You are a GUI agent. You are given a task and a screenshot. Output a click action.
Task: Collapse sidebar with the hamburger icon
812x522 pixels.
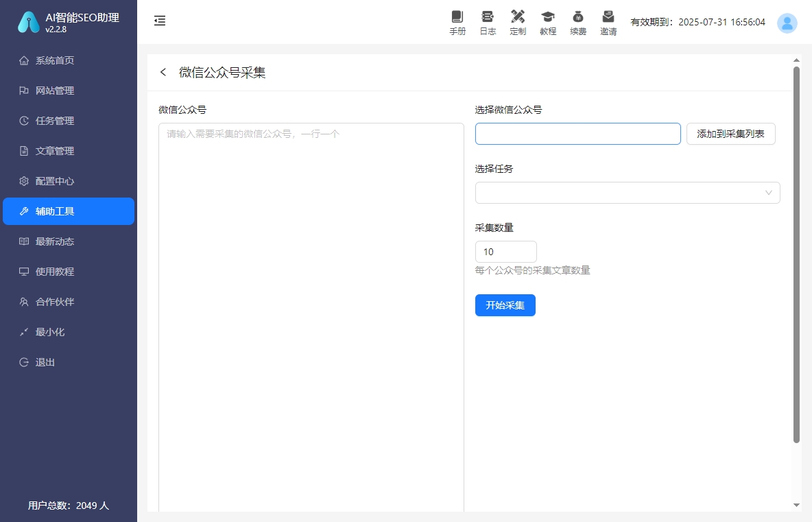160,21
